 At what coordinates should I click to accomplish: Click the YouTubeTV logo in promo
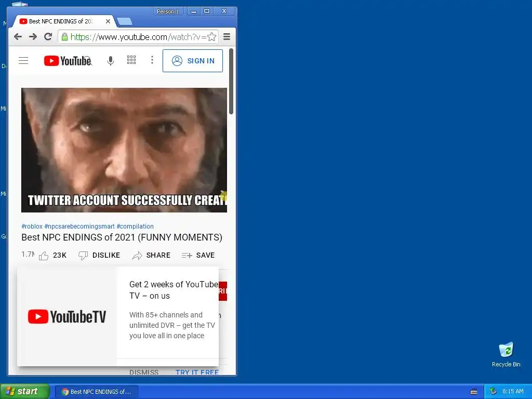pos(67,316)
